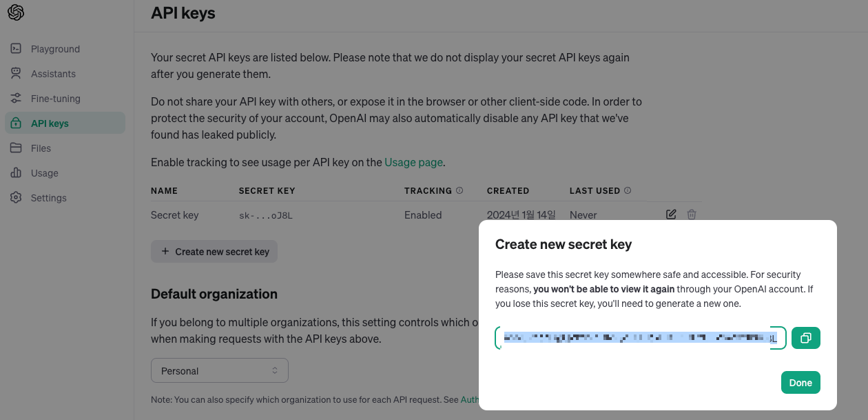Click the Never last-used cell
The image size is (868, 420).
click(x=583, y=215)
